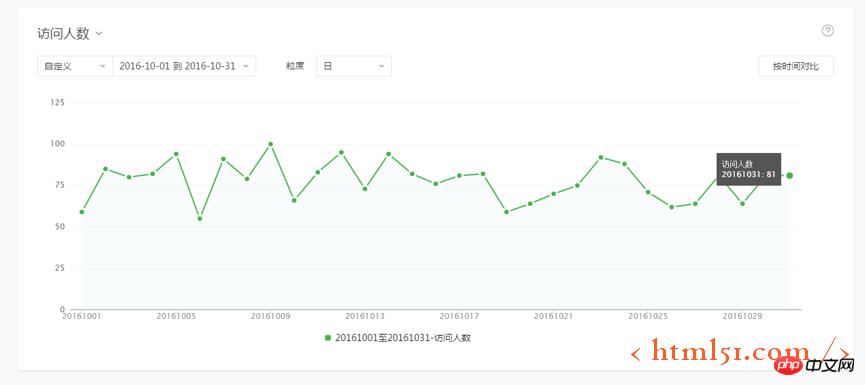The image size is (865, 385).
Task: Click the 按时间对比 button
Action: pyautogui.click(x=796, y=66)
